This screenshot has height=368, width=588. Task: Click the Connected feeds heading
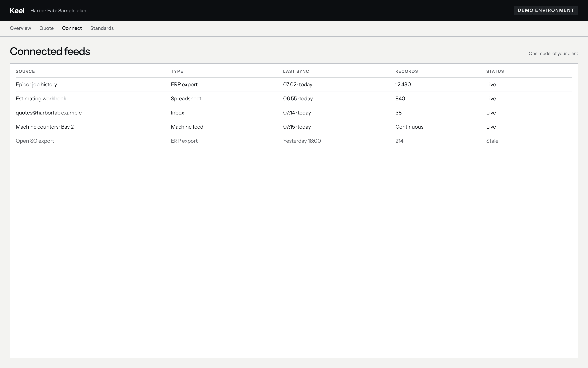click(50, 51)
